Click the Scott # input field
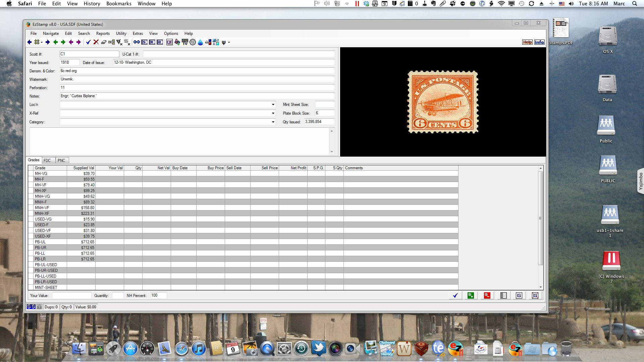 point(89,54)
